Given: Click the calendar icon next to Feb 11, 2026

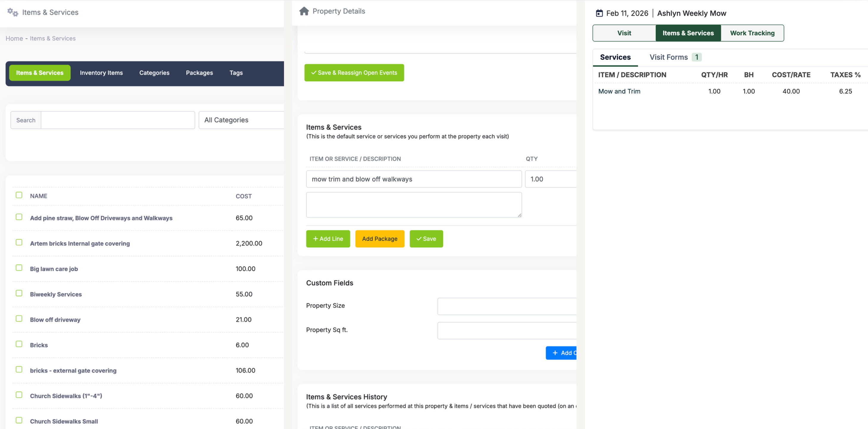Looking at the screenshot, I should [x=599, y=13].
